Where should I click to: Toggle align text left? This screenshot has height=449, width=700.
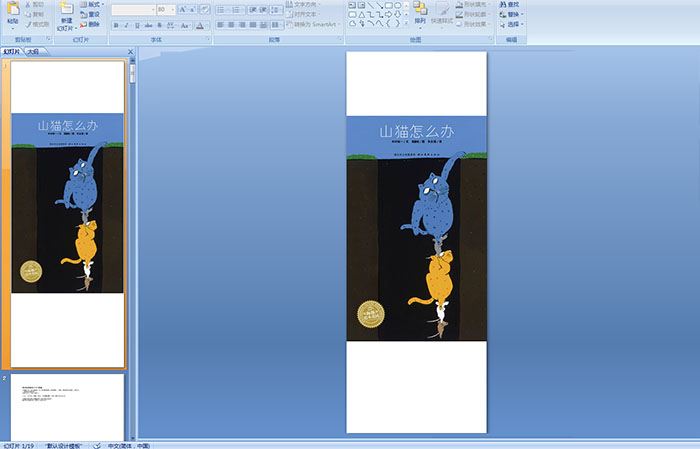(x=220, y=25)
